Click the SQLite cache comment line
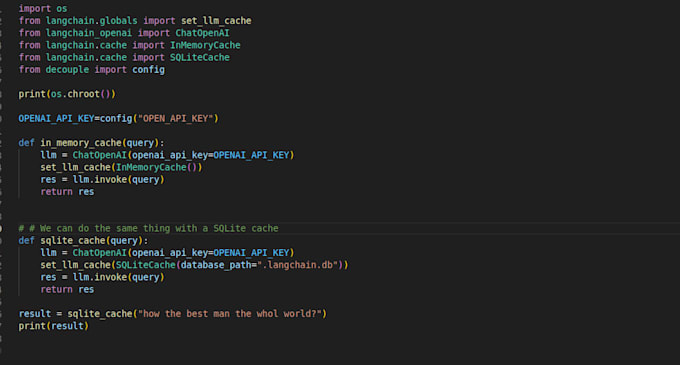Image resolution: width=680 pixels, height=365 pixels. 148,228
